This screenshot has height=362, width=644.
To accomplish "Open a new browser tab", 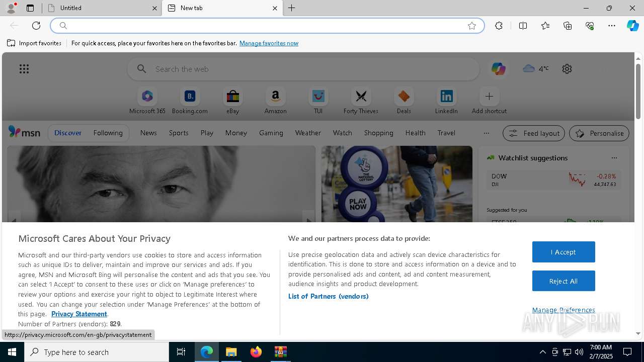I will (292, 8).
